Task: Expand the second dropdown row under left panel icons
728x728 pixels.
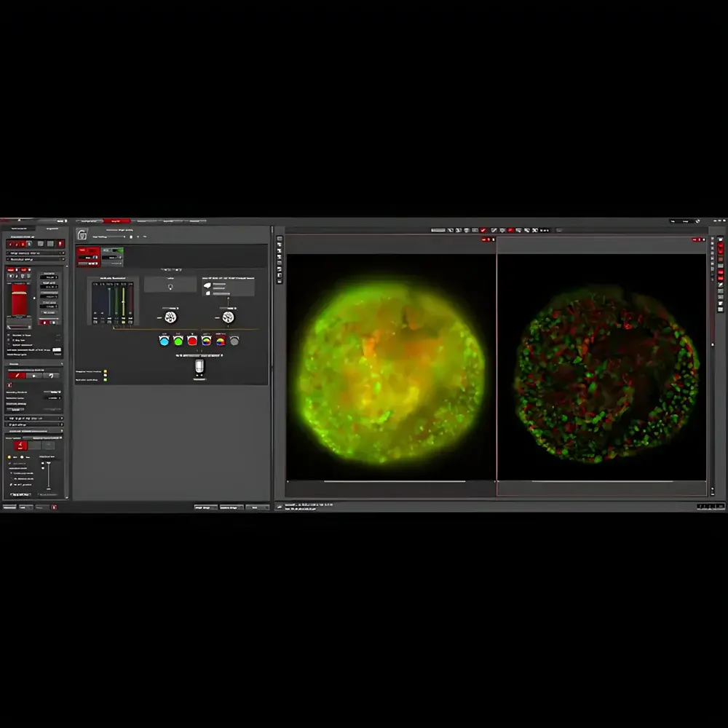Action: point(35,259)
